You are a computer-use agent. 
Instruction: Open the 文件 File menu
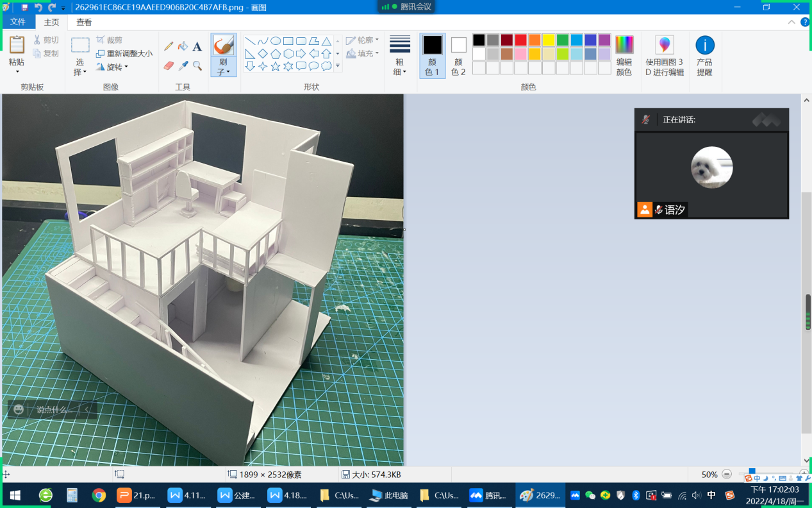[x=18, y=22]
